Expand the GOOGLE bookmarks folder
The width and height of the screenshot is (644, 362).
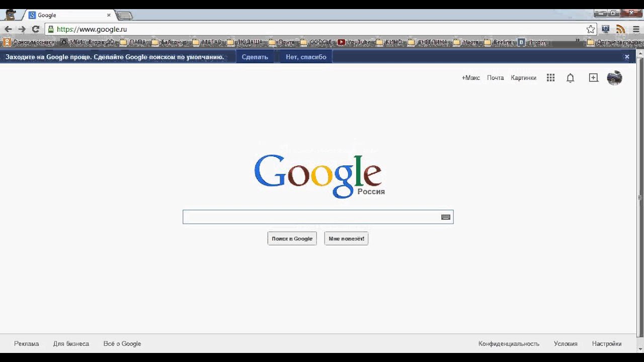click(x=317, y=42)
